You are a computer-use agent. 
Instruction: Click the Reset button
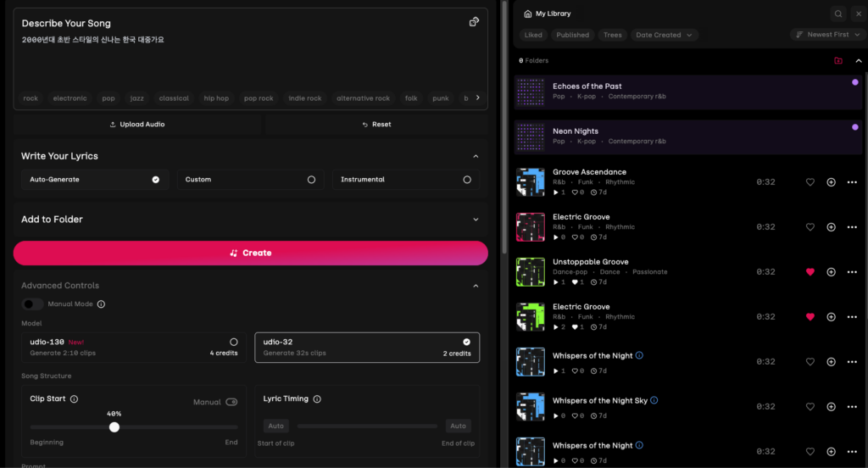click(376, 125)
